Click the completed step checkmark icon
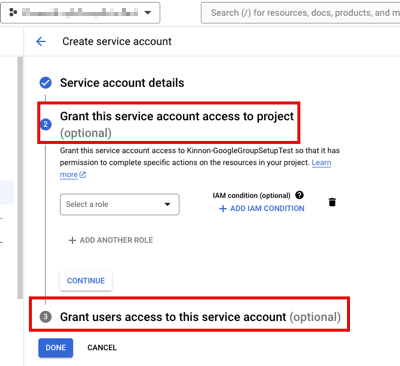 tap(46, 83)
